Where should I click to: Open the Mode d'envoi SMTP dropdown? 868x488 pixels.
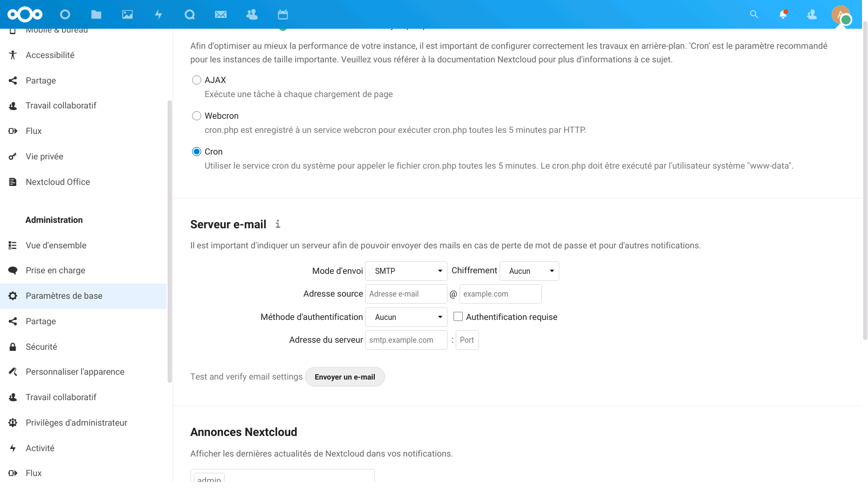406,271
